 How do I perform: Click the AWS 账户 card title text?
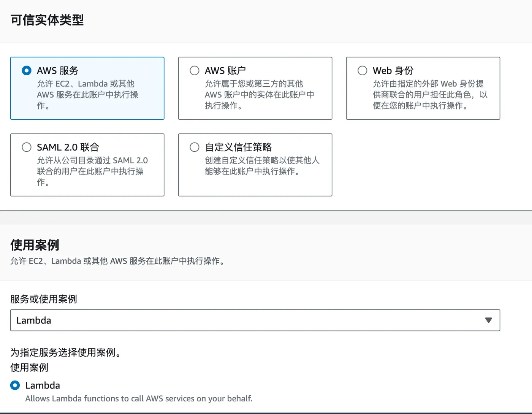[225, 71]
